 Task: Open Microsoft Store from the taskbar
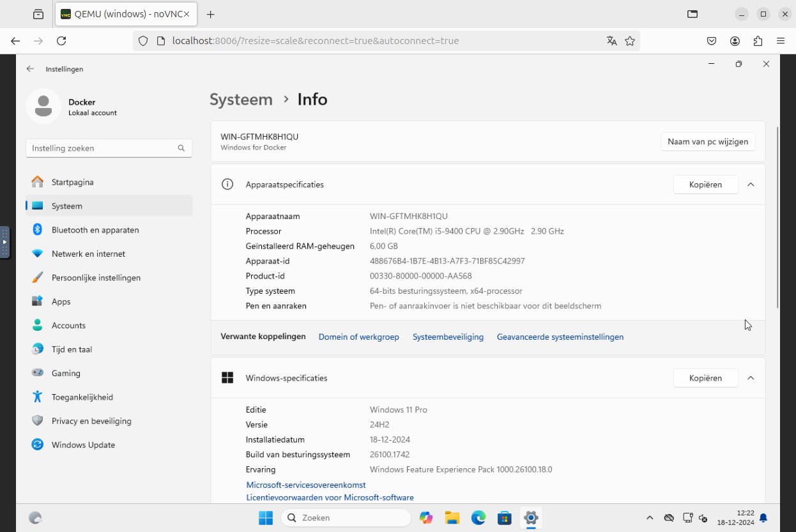(x=505, y=518)
